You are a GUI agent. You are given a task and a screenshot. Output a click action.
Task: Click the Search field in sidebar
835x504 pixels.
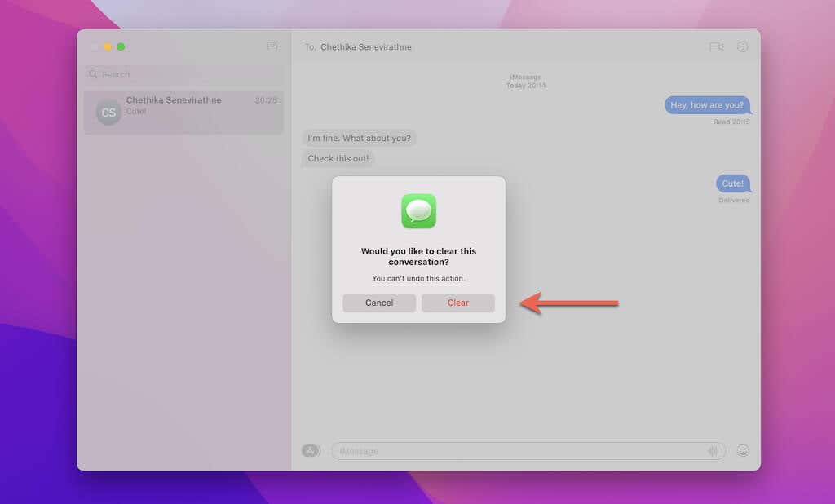(x=183, y=74)
